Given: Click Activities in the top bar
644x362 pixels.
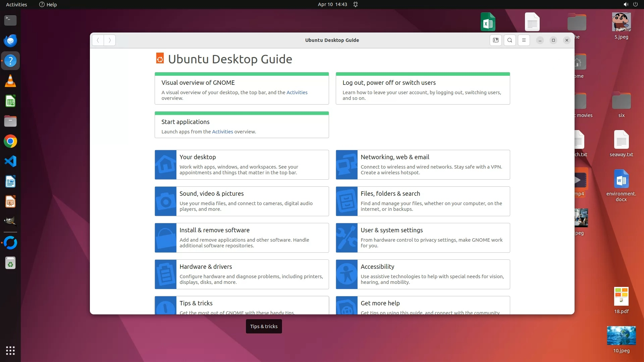Looking at the screenshot, I should [16, 4].
